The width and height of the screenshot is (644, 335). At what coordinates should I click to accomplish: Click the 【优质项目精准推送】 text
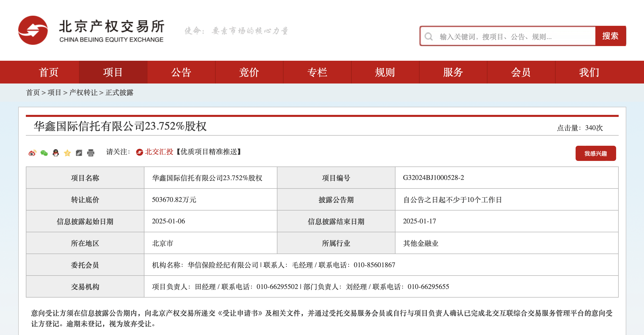(209, 152)
